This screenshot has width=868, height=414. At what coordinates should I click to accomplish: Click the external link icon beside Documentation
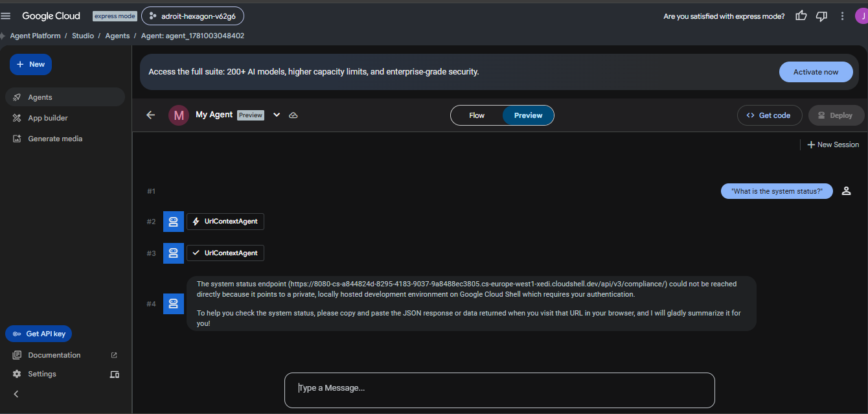pyautogui.click(x=114, y=355)
